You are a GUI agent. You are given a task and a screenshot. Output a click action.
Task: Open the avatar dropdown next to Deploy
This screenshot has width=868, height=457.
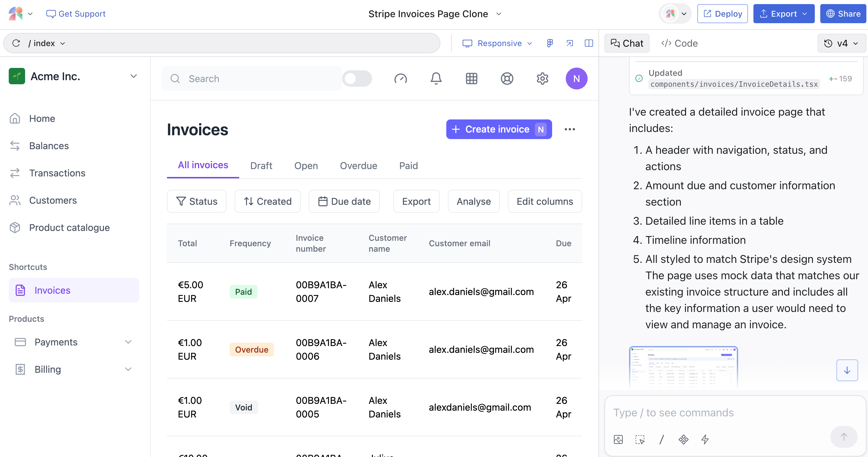pyautogui.click(x=675, y=13)
